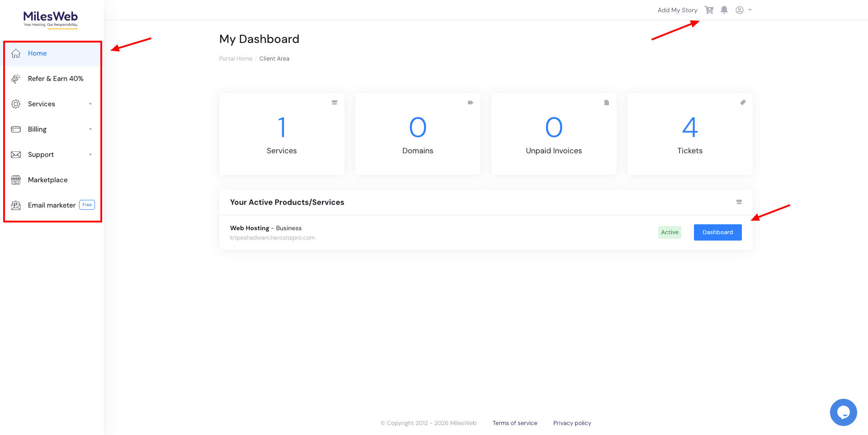Expand the Services sidebar submenu arrow

coord(90,104)
